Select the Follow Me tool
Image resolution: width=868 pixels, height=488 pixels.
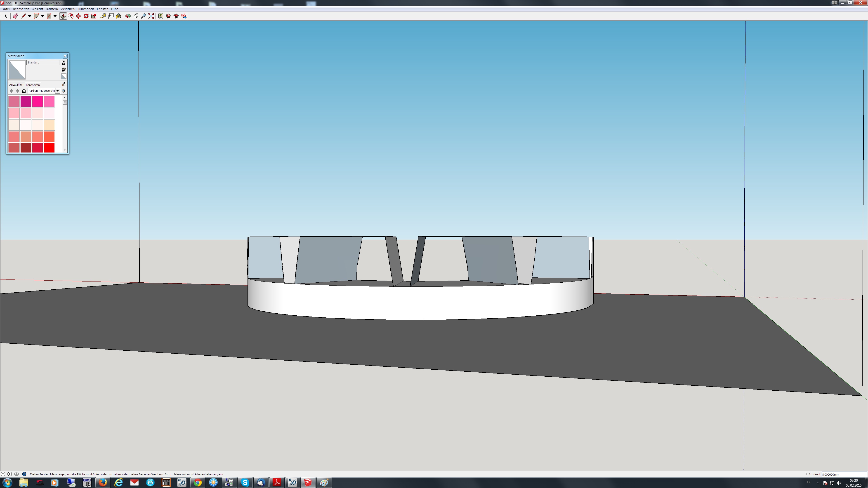tap(71, 16)
